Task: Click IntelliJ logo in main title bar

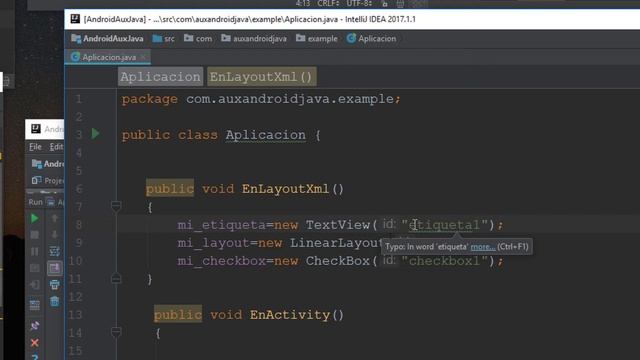Action: [75, 19]
